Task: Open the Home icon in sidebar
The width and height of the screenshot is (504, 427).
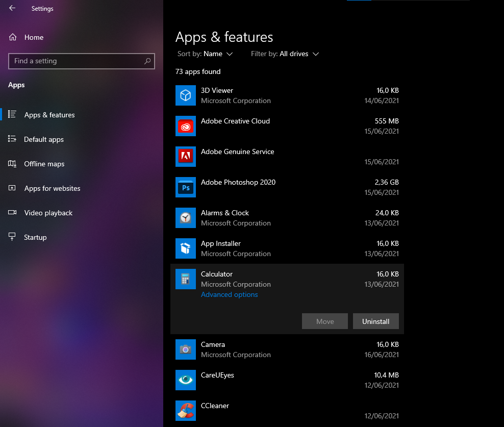Action: [x=13, y=37]
